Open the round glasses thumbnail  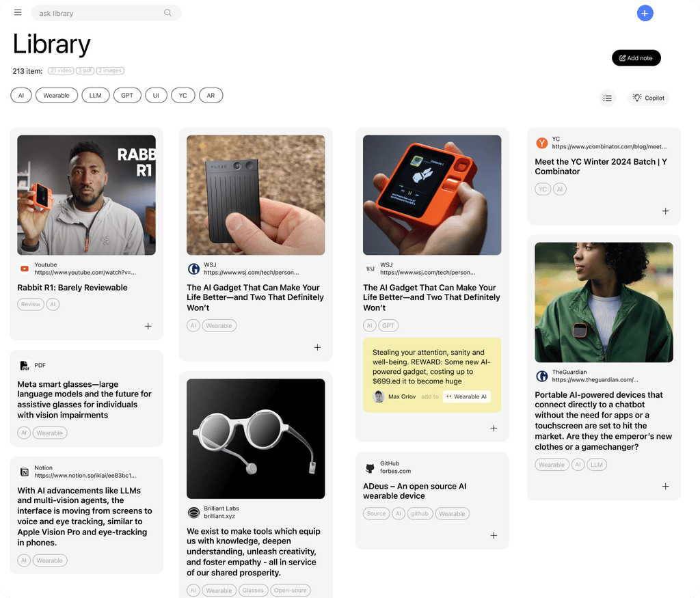pyautogui.click(x=256, y=439)
